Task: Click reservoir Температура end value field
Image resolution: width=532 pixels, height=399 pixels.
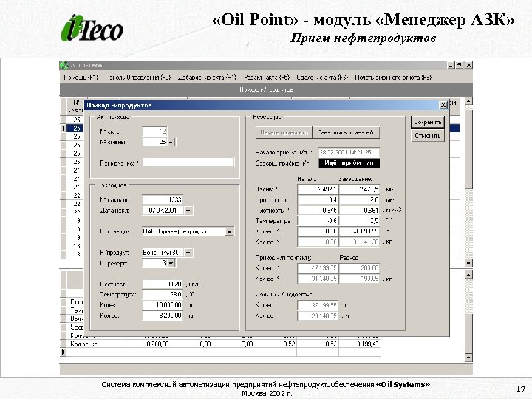Action: tap(360, 221)
